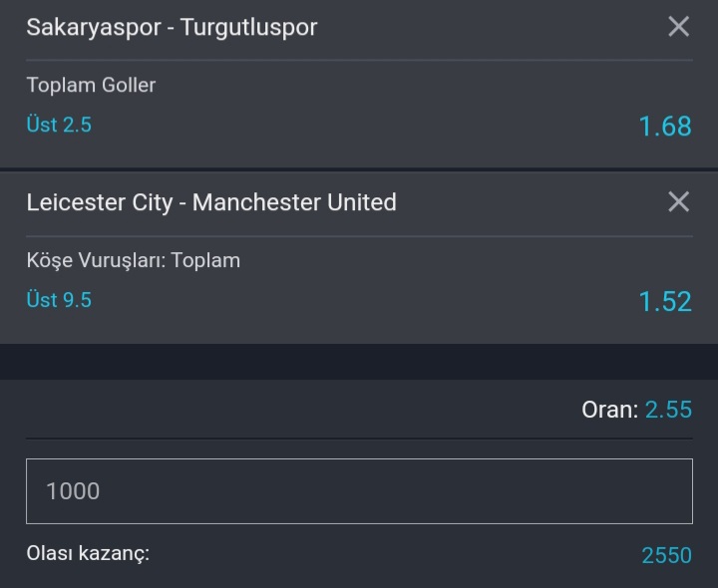Focus the stake input field showing 1000
Image resolution: width=718 pixels, height=588 pixels.
(x=359, y=491)
